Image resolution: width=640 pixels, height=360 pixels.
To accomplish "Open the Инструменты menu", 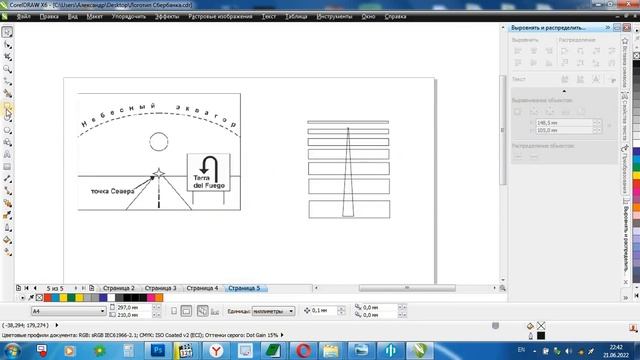I will [x=334, y=16].
